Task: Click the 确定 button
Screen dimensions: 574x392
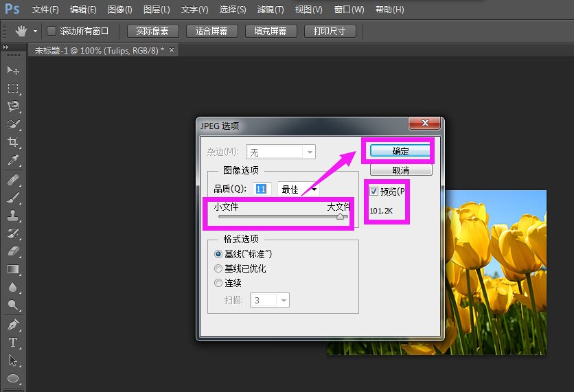Action: [400, 151]
